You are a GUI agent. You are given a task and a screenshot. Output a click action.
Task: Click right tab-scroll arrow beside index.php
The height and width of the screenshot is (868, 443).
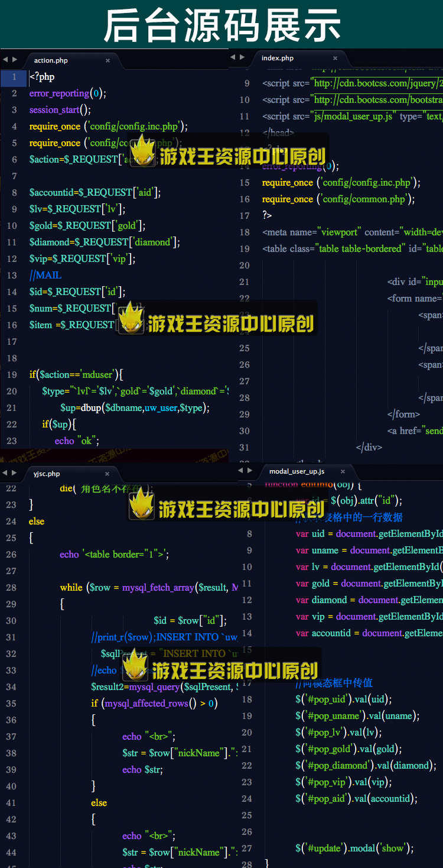click(242, 57)
